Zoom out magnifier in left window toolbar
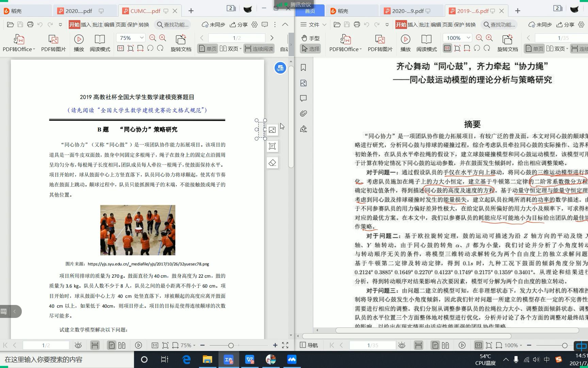588x368 pixels. 153,38
